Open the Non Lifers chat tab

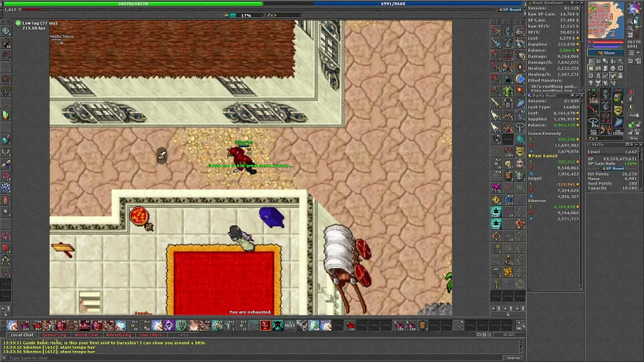pos(151,335)
